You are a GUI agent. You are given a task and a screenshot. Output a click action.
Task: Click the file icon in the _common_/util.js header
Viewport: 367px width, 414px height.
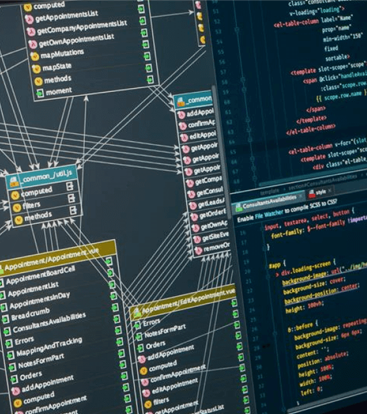pyautogui.click(x=14, y=182)
